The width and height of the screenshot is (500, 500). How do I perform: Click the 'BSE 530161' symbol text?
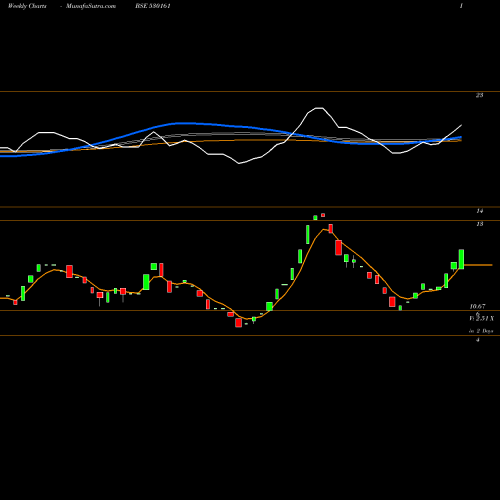(x=153, y=6)
